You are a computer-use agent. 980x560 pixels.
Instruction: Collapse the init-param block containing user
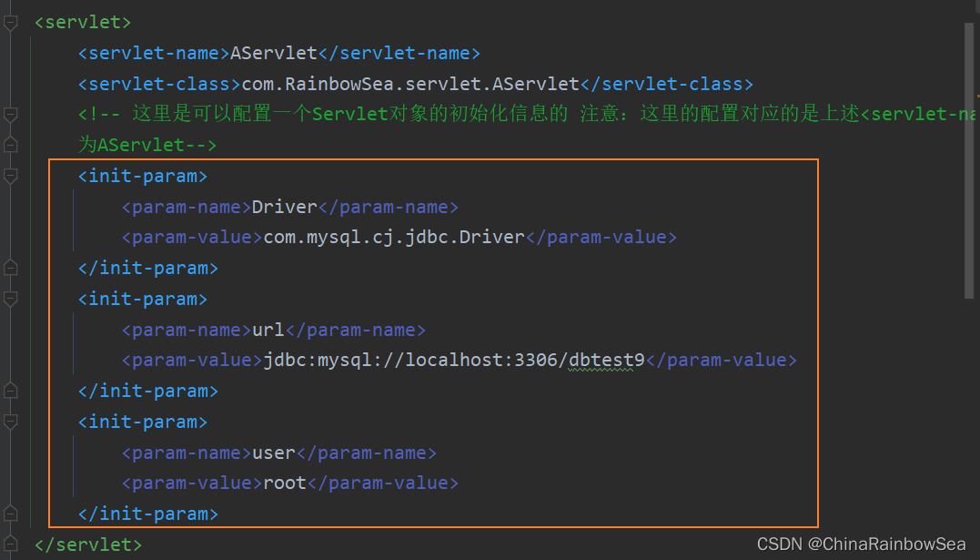click(x=11, y=422)
